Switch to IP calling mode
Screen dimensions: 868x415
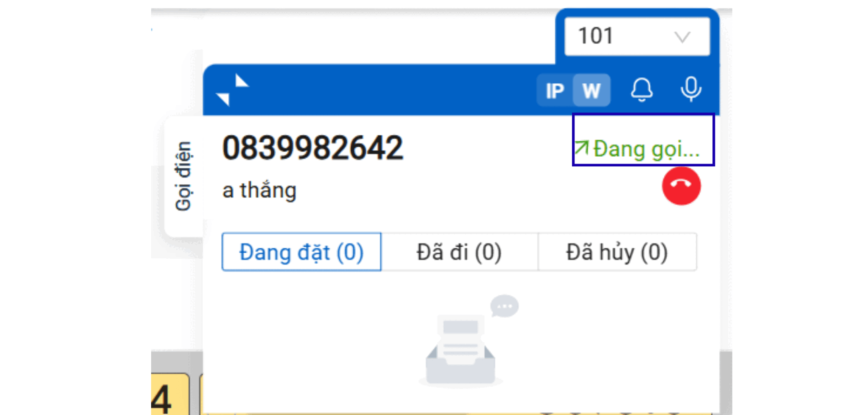click(555, 90)
